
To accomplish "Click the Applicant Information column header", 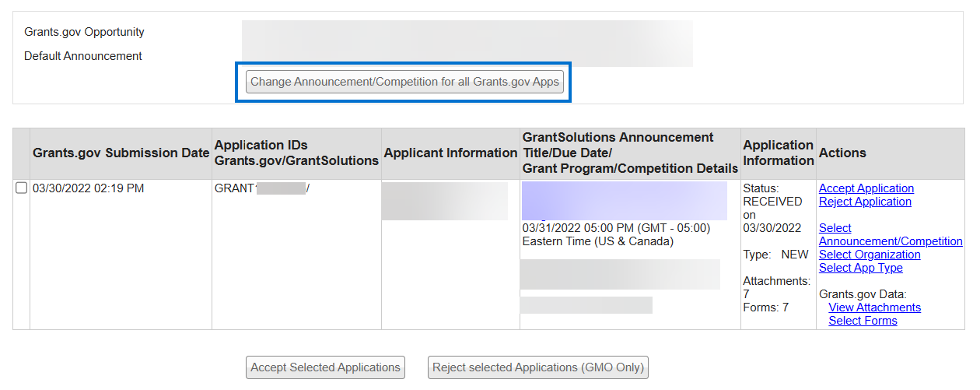I will point(450,153).
